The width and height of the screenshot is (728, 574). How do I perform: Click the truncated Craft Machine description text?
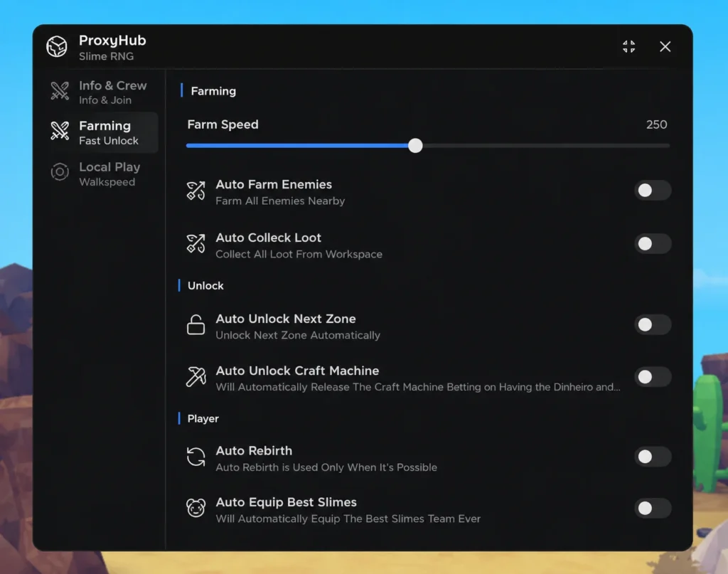[418, 387]
